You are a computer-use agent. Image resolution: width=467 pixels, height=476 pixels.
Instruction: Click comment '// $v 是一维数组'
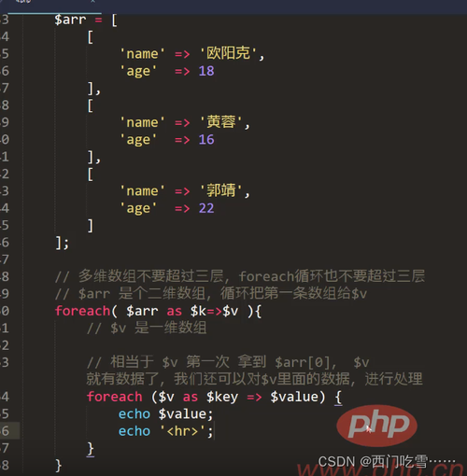pos(147,328)
